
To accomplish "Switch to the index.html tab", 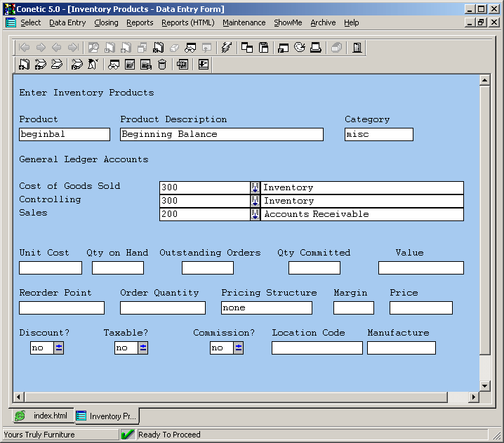I will pyautogui.click(x=42, y=416).
